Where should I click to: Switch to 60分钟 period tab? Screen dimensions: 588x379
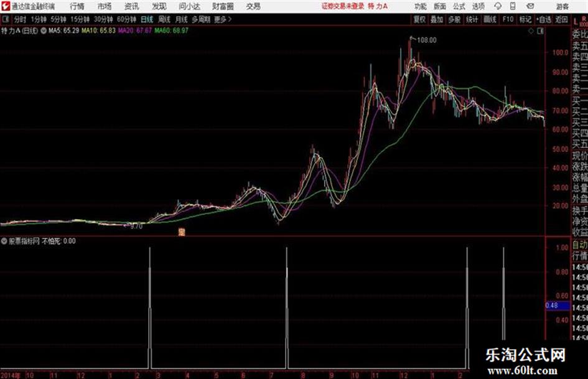click(x=126, y=19)
